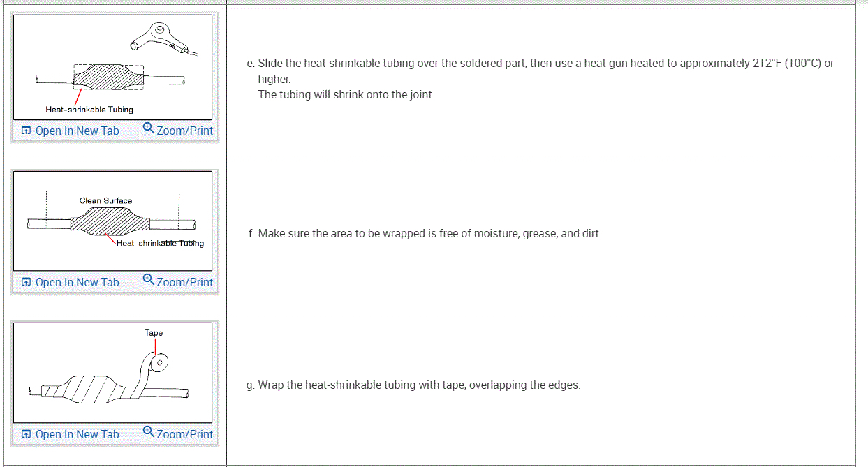
Task: Click the magnifier icon below the Clean Surface diagram
Action: (x=149, y=280)
